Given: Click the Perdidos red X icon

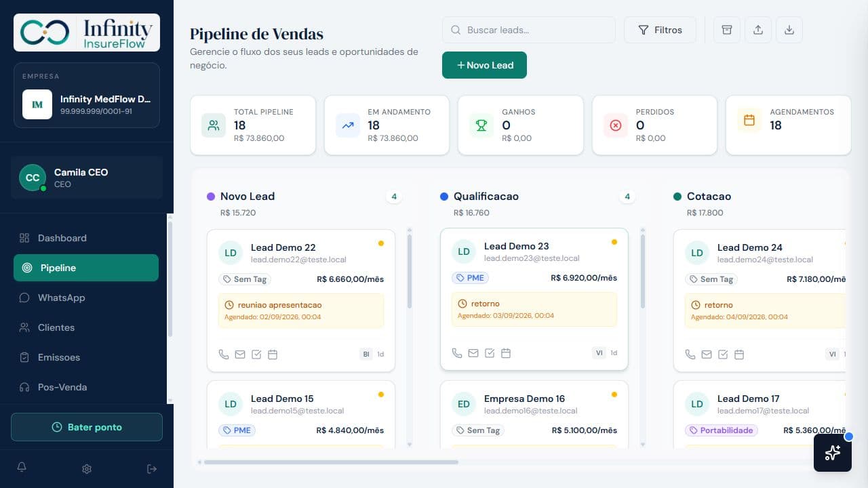Looking at the screenshot, I should (616, 125).
